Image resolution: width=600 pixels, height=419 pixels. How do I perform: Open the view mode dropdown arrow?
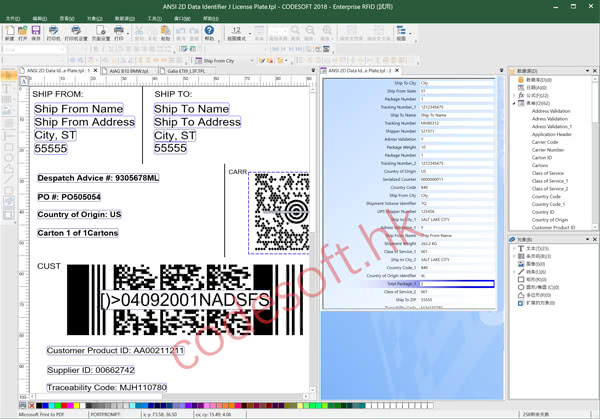pos(250,33)
